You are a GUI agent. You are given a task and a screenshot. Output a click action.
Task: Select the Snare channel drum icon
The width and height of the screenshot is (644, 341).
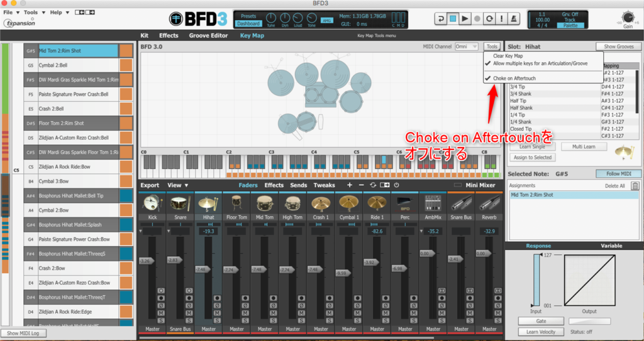(179, 203)
